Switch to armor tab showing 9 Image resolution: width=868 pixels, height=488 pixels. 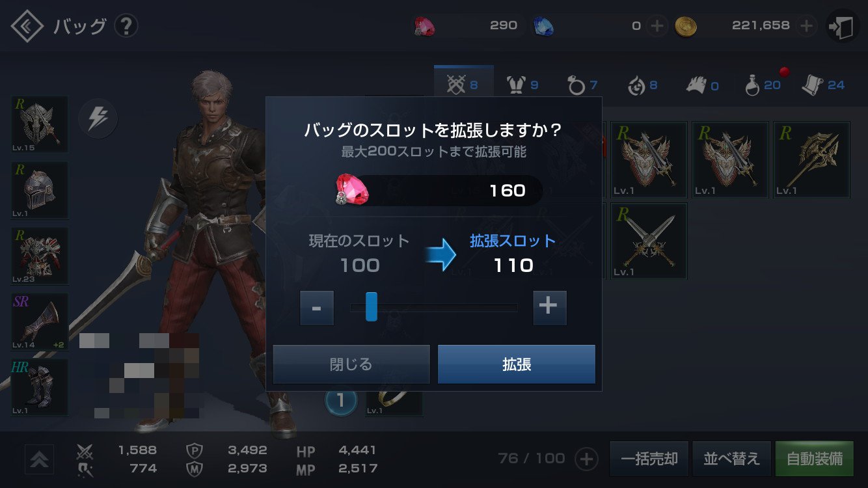click(523, 85)
